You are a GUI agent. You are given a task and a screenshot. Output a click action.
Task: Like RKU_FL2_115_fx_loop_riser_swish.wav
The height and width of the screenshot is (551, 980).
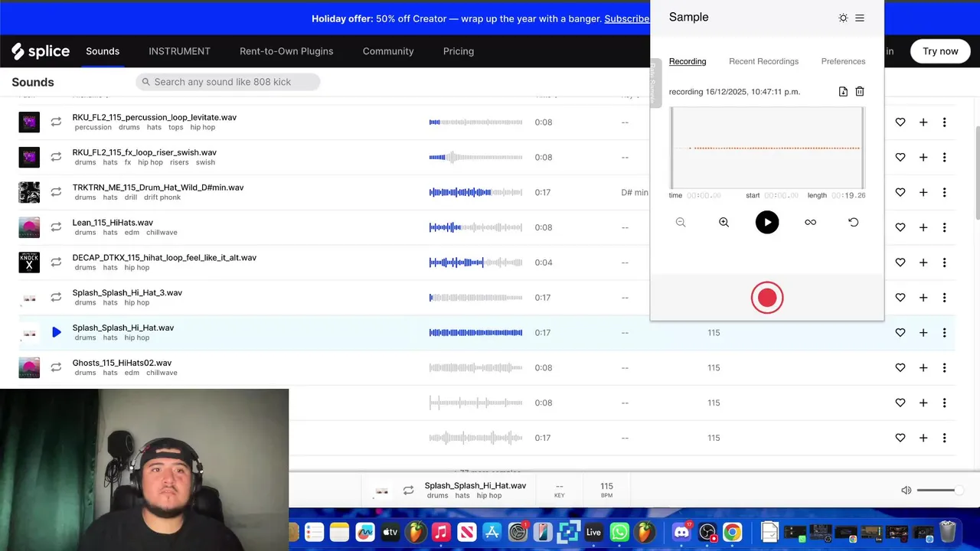click(900, 157)
